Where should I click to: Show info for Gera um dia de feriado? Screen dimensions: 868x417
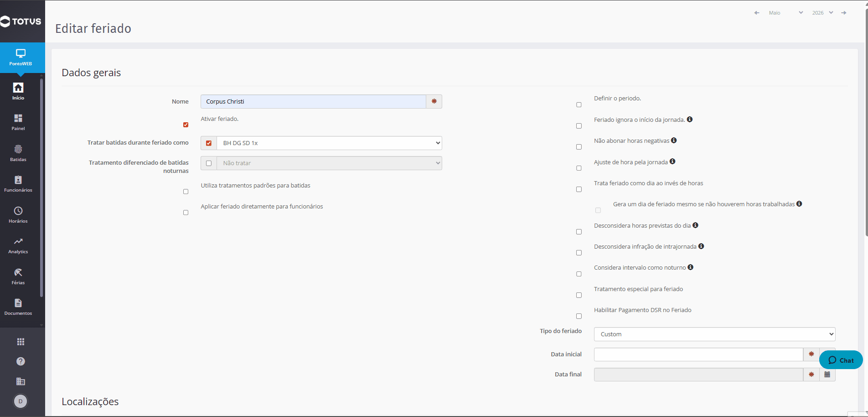pyautogui.click(x=799, y=204)
